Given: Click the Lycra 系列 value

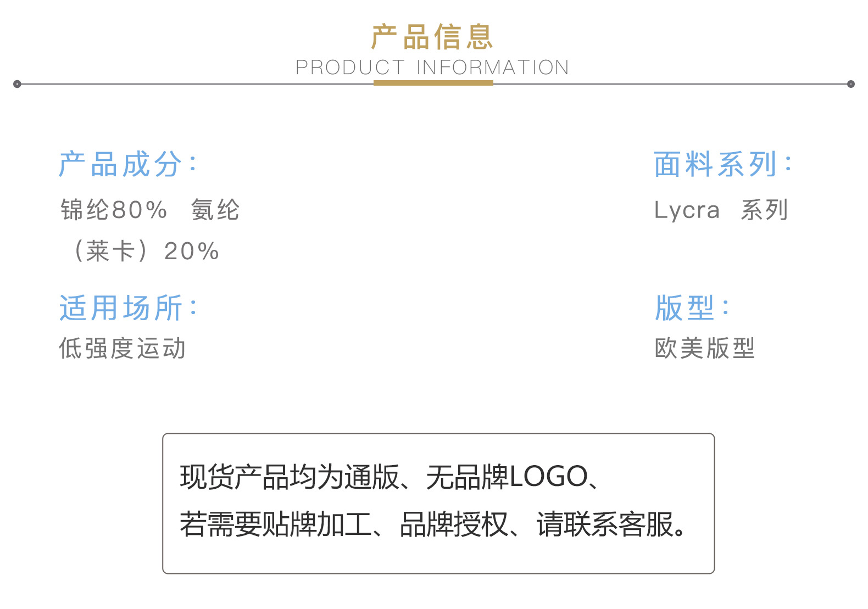Looking at the screenshot, I should point(721,210).
